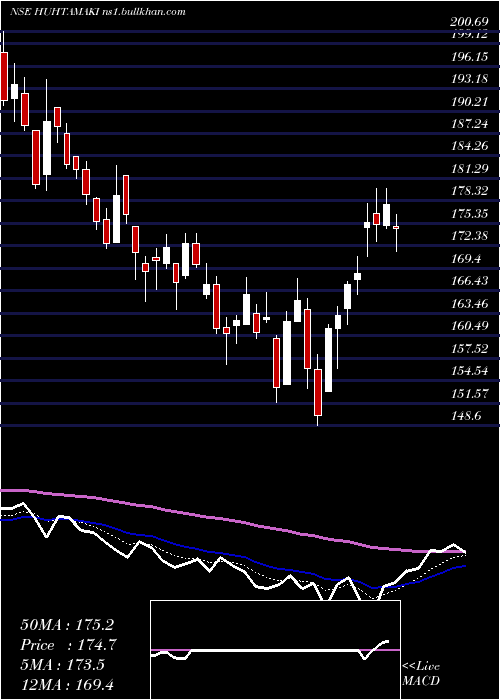Click inside the MACD inset panel
This screenshot has height=700, width=500.
click(275, 650)
